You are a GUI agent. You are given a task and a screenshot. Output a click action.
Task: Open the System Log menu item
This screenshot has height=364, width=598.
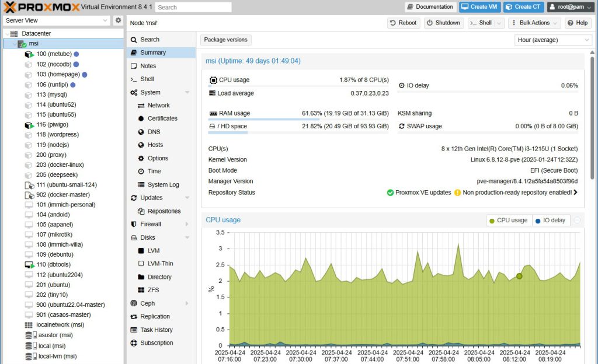(161, 185)
